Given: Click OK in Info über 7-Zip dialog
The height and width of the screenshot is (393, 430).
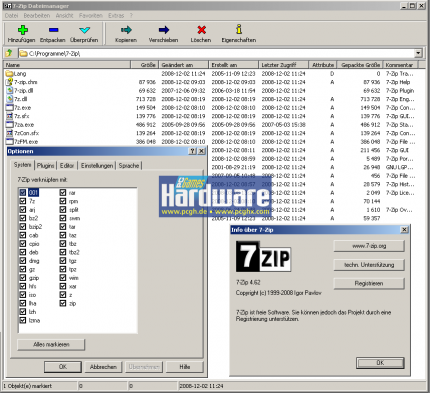Looking at the screenshot, I should point(380,363).
